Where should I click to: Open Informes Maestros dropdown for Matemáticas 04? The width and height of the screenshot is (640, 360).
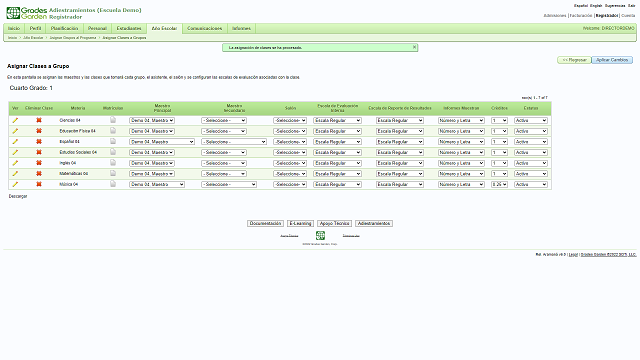(x=461, y=173)
